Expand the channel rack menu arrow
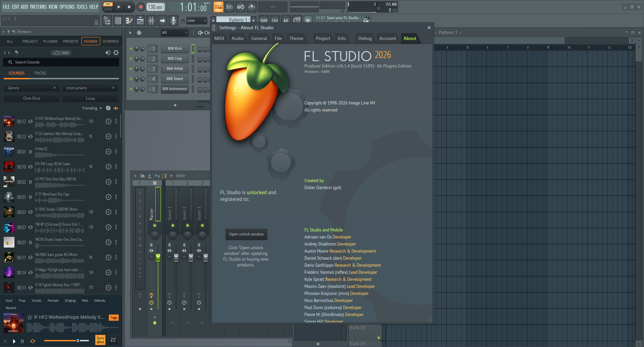This screenshot has width=644, height=347. (130, 33)
